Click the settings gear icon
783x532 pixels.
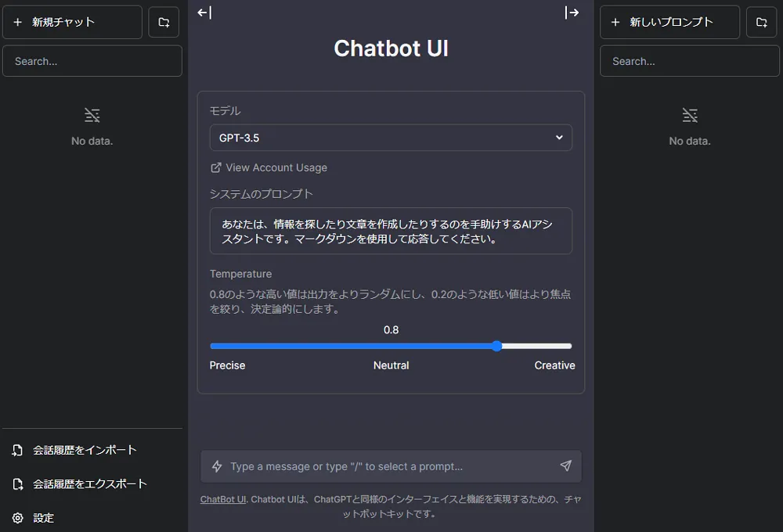[17, 518]
